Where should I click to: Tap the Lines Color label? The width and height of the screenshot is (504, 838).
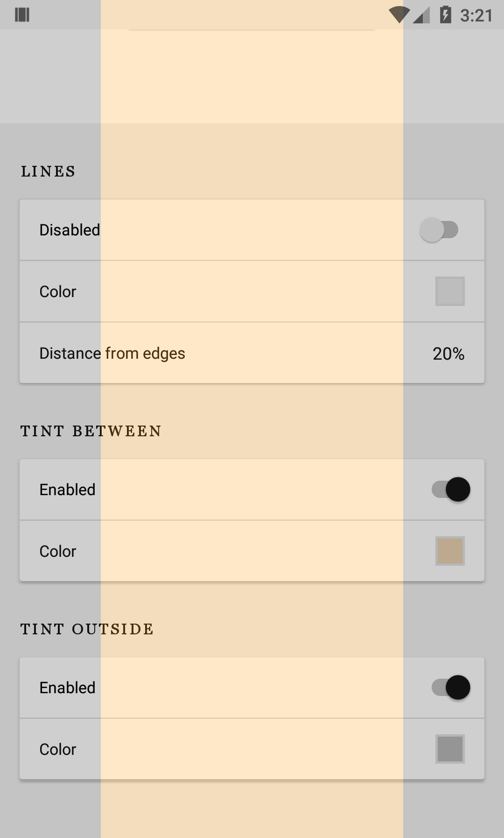[58, 291]
